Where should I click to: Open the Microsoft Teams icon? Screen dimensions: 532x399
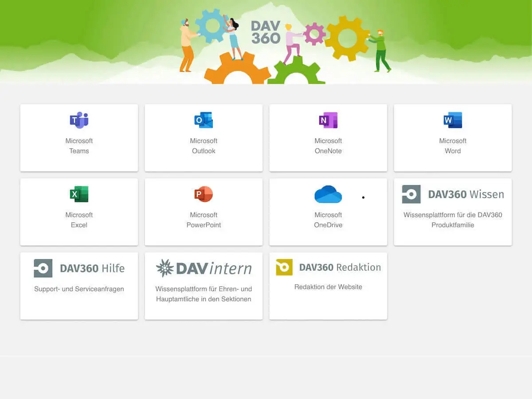coord(79,120)
